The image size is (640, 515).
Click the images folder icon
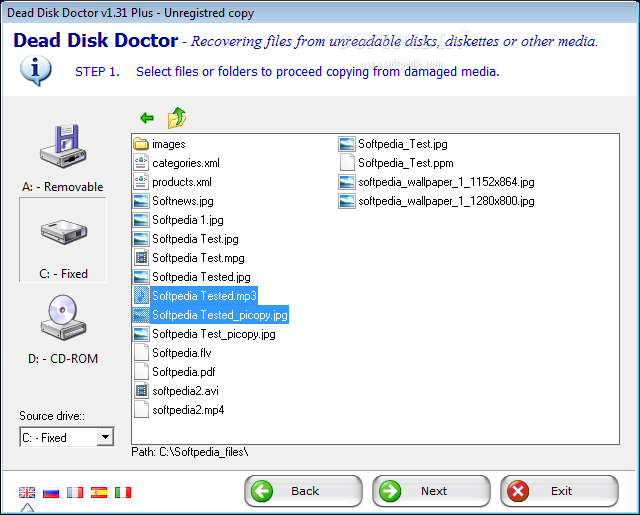pos(141,144)
